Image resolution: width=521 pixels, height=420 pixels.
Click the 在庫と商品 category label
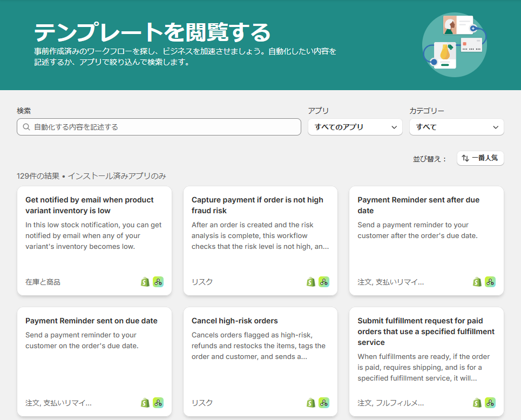(43, 282)
